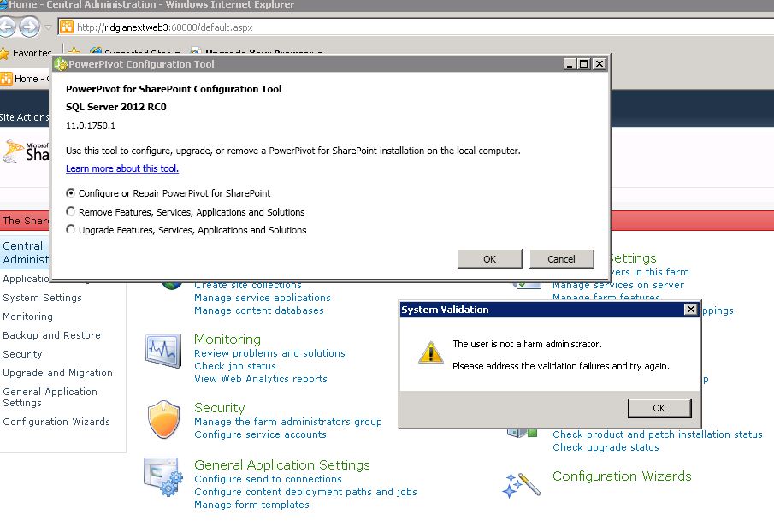Image resolution: width=774 pixels, height=532 pixels.
Task: Select Configure or Repair PowerPivot for SharePoint
Action: [x=71, y=193]
